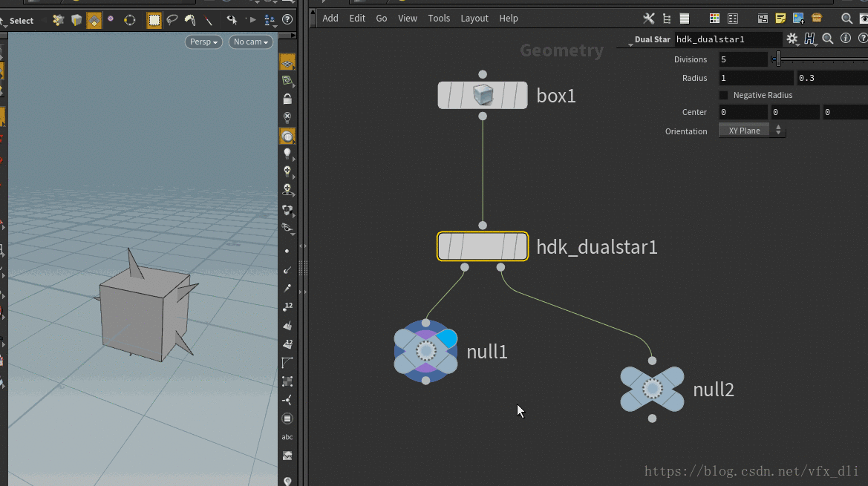This screenshot has height=486, width=868.
Task: Click the H Houdini help dropdown icon
Action: pos(810,38)
